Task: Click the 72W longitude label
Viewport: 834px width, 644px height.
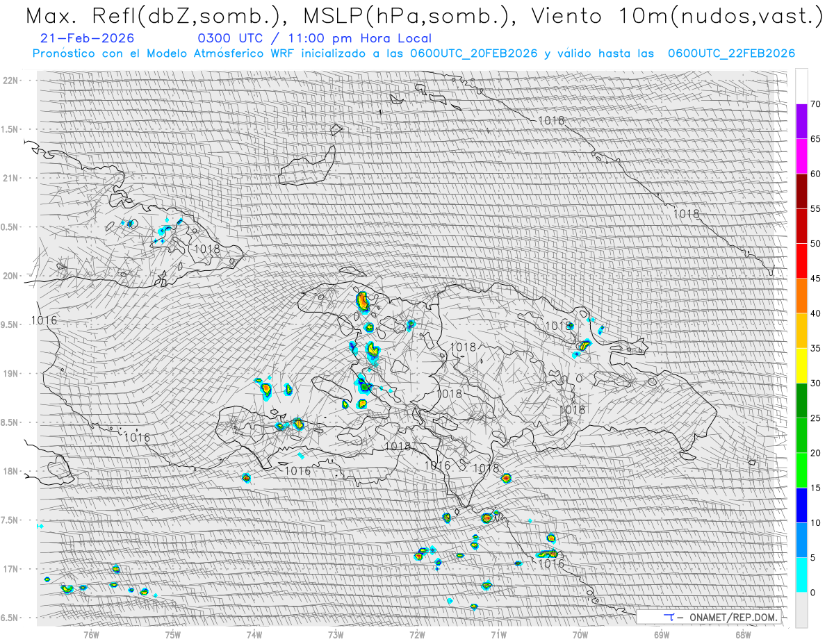Action: pyautogui.click(x=417, y=634)
